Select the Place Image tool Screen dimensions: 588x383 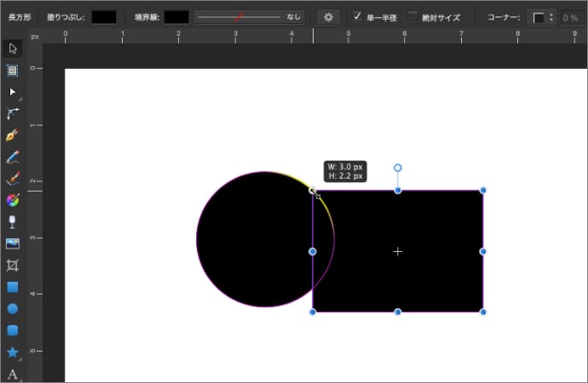tap(13, 244)
